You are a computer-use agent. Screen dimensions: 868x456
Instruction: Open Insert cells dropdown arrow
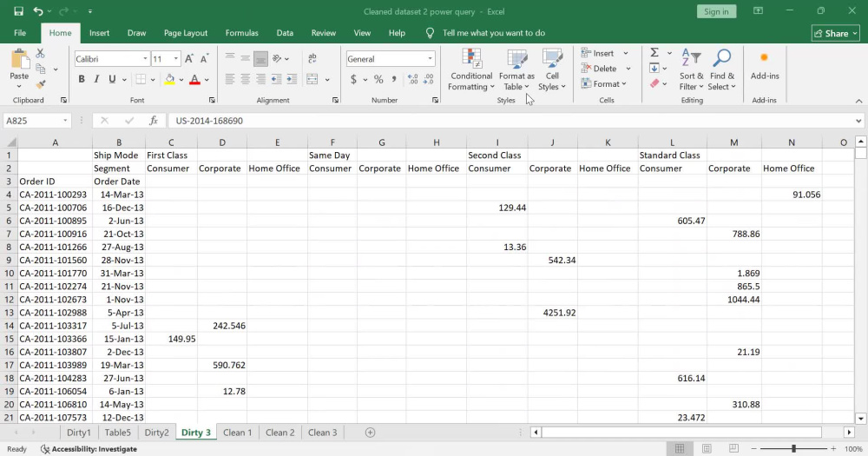pyautogui.click(x=626, y=53)
